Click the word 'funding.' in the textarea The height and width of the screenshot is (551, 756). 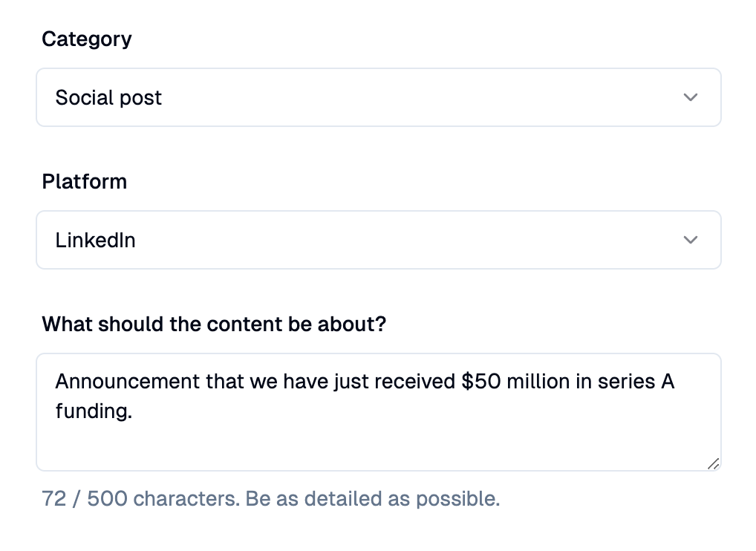click(94, 411)
